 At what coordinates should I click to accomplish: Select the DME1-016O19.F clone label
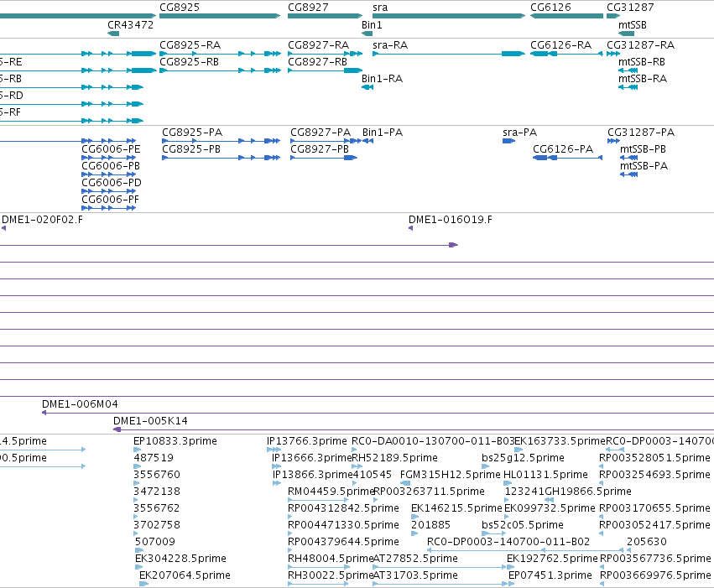click(451, 220)
